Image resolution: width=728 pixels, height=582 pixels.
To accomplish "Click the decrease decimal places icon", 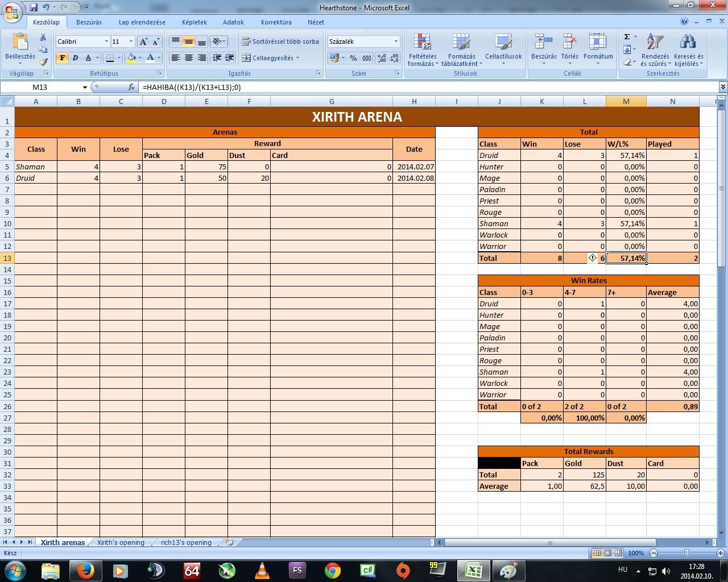I will tap(394, 58).
